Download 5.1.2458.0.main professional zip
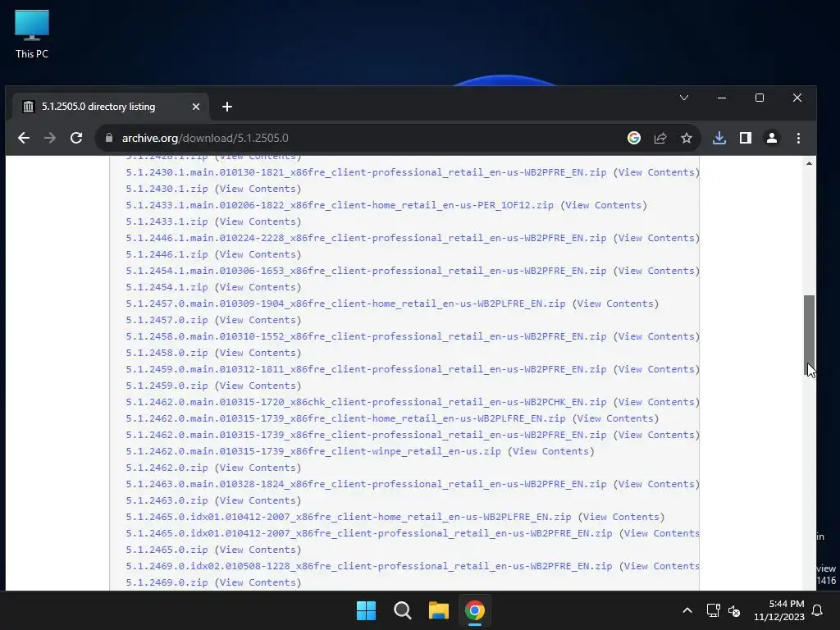This screenshot has height=630, width=840. 366,336
